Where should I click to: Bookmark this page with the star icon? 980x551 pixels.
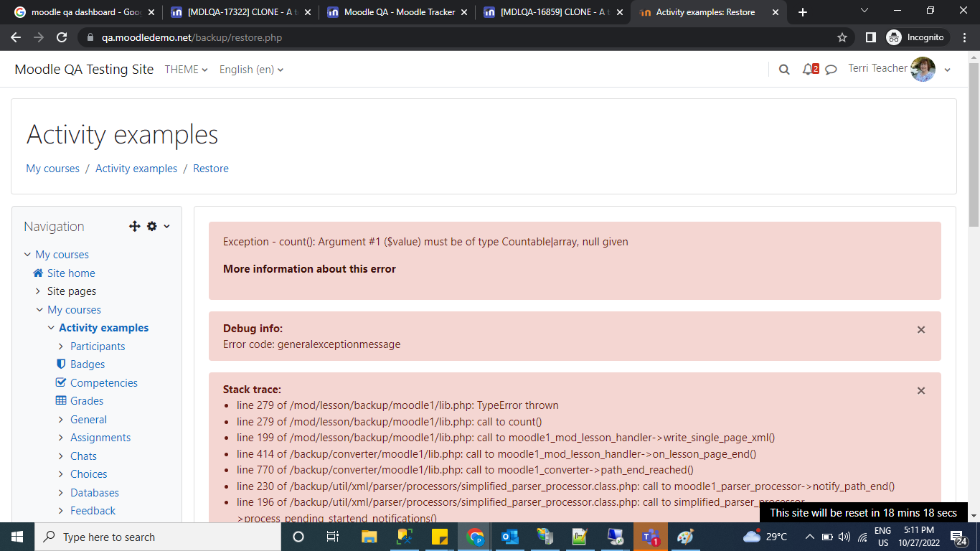click(x=842, y=37)
